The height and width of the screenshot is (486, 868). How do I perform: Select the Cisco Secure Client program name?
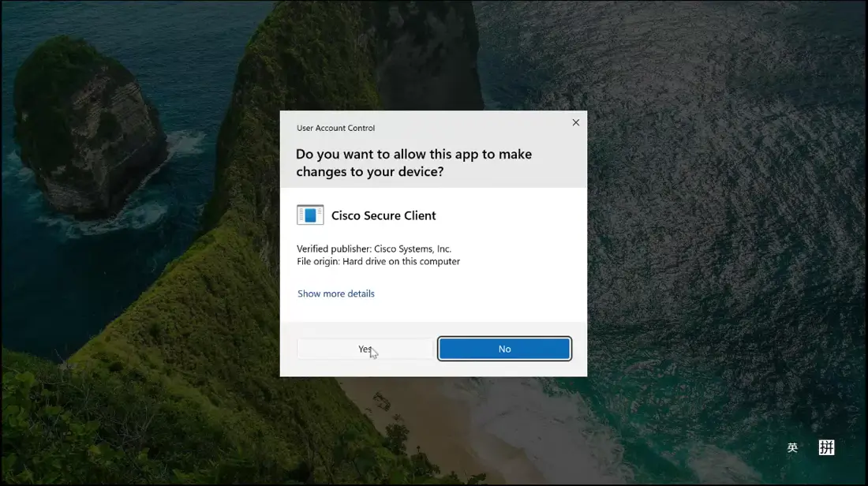(383, 215)
